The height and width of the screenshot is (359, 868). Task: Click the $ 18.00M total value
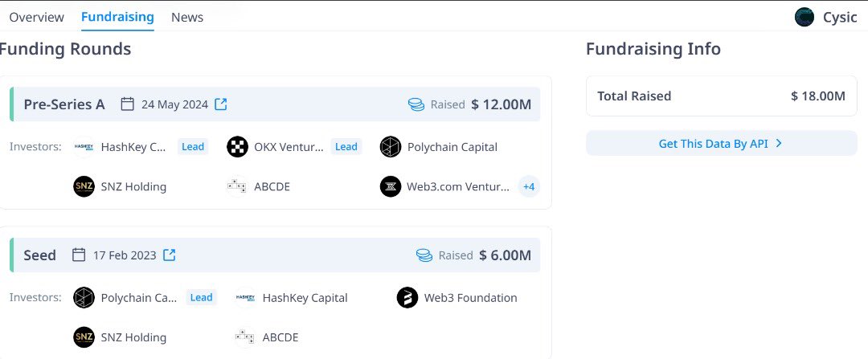click(x=818, y=96)
